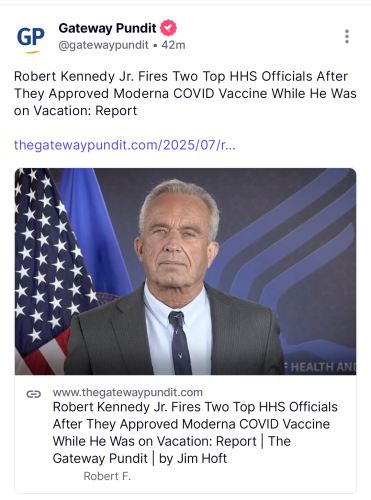Click 'Gateway Pundit |' text in card title
Screen dimensions: 371x500
click(104, 458)
